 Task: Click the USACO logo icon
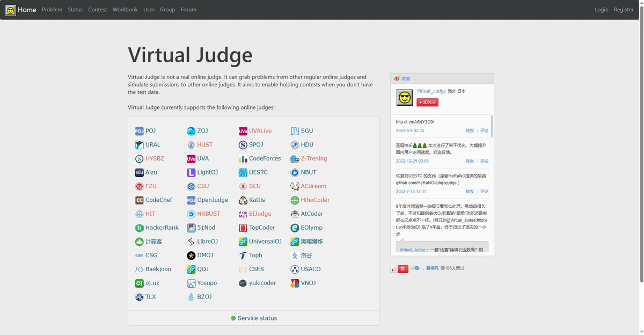pos(296,269)
